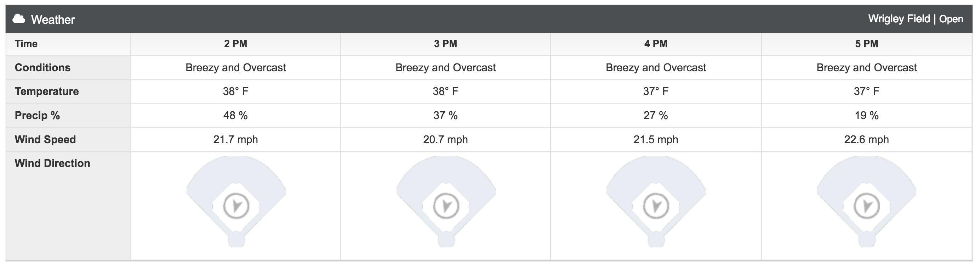Click the 5 PM ballpark field diagram

click(867, 202)
